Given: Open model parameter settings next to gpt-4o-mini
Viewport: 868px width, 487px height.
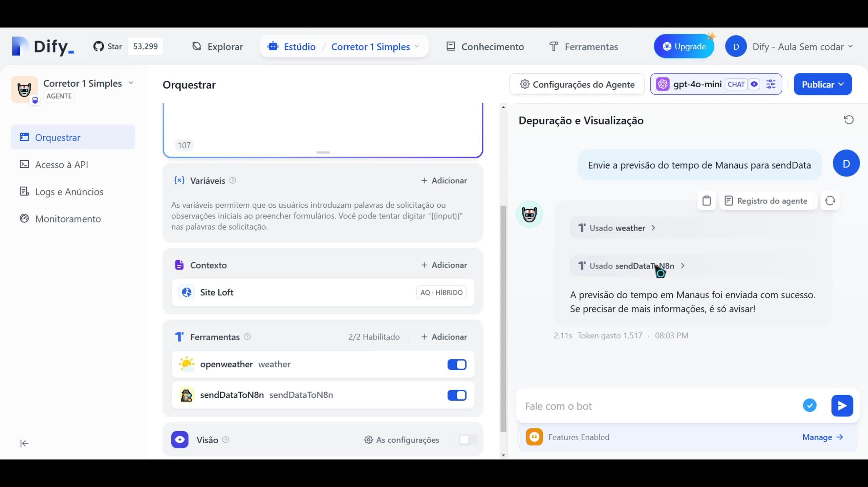Looking at the screenshot, I should [771, 84].
